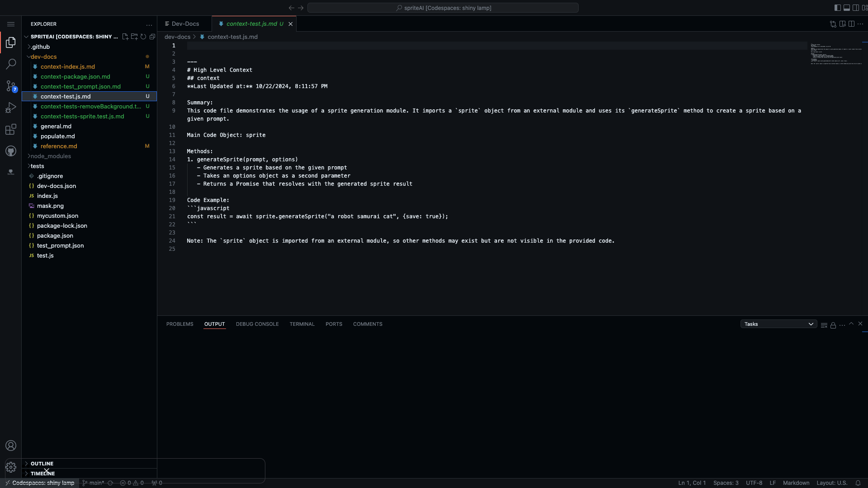Open the Search view in activity bar
This screenshot has width=868, height=488.
point(11,64)
